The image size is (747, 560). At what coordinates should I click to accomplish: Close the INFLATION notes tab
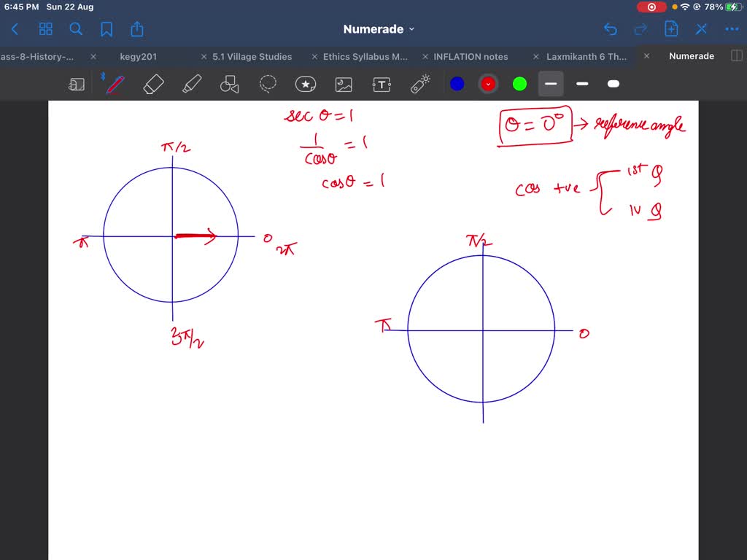[425, 57]
